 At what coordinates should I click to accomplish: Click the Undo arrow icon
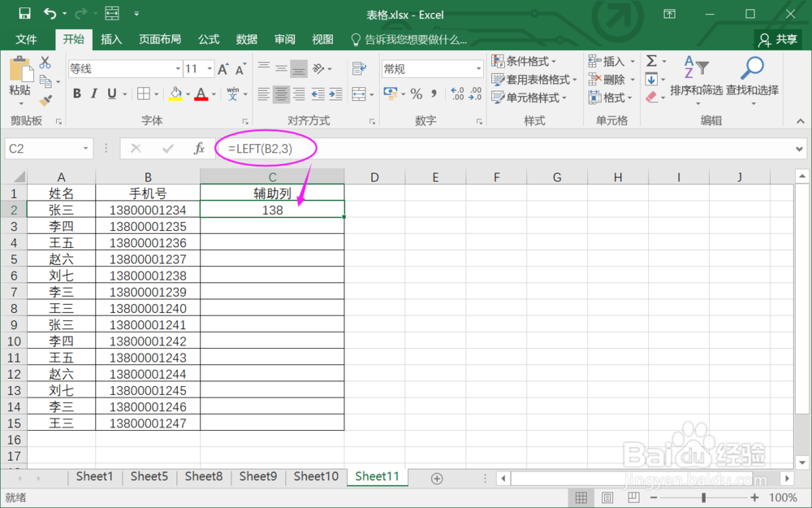[50, 14]
